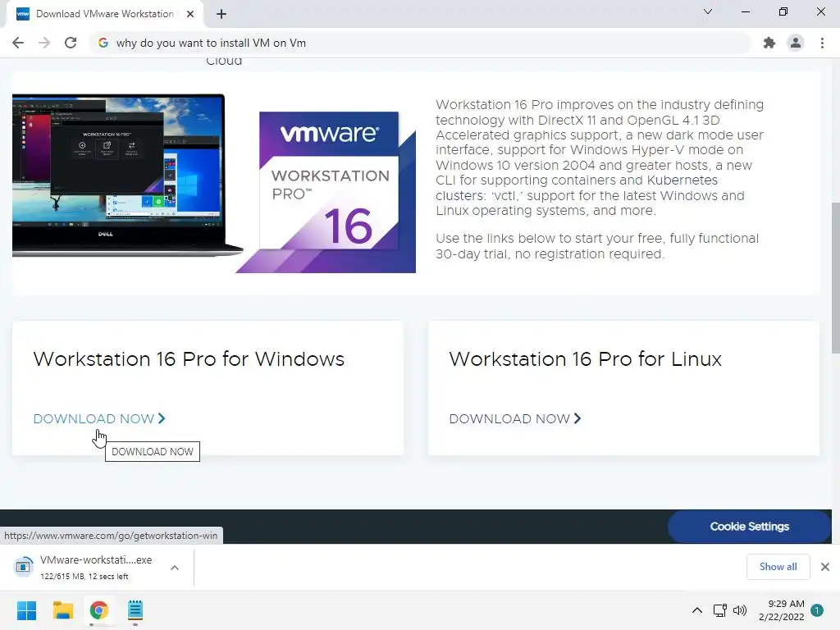Open a new browser tab

point(221,14)
